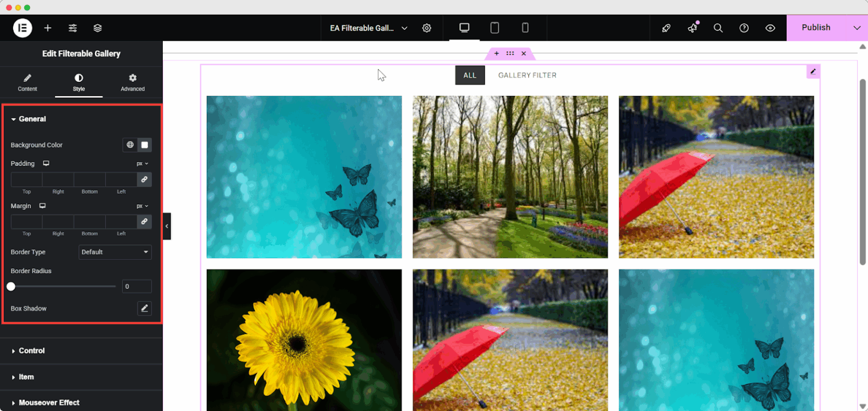This screenshot has width=868, height=411.
Task: Toggle linked values for Margin
Action: [145, 221]
